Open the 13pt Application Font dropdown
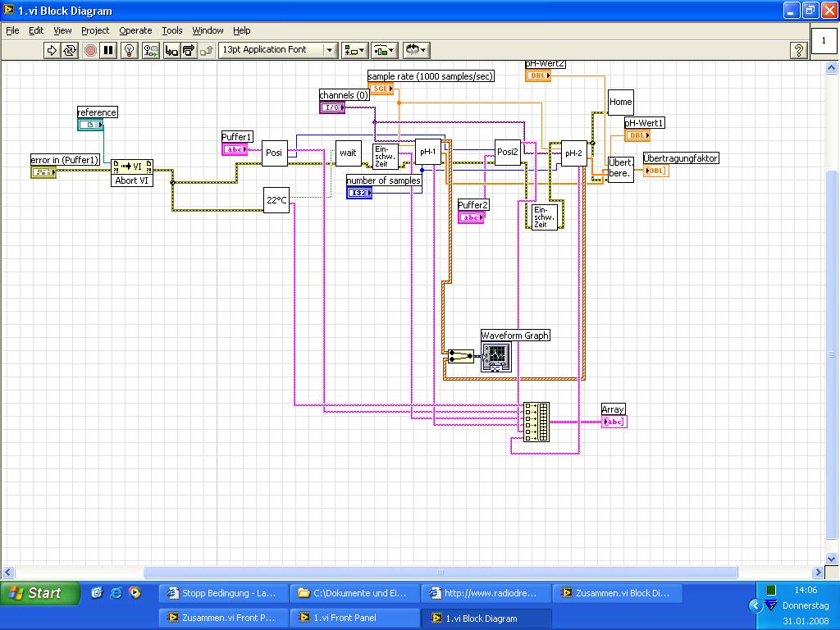Screen dimensions: 840x630 [277, 50]
